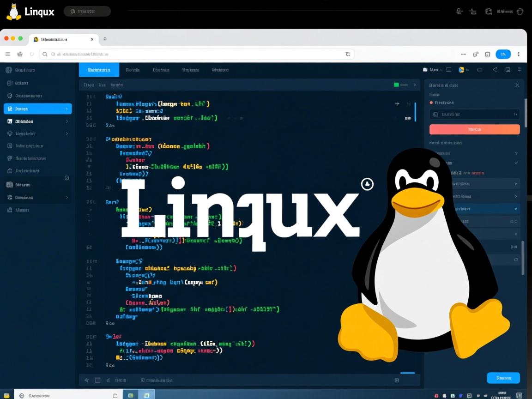Expand the first collapsed section in the right panel

pyautogui.click(x=516, y=184)
